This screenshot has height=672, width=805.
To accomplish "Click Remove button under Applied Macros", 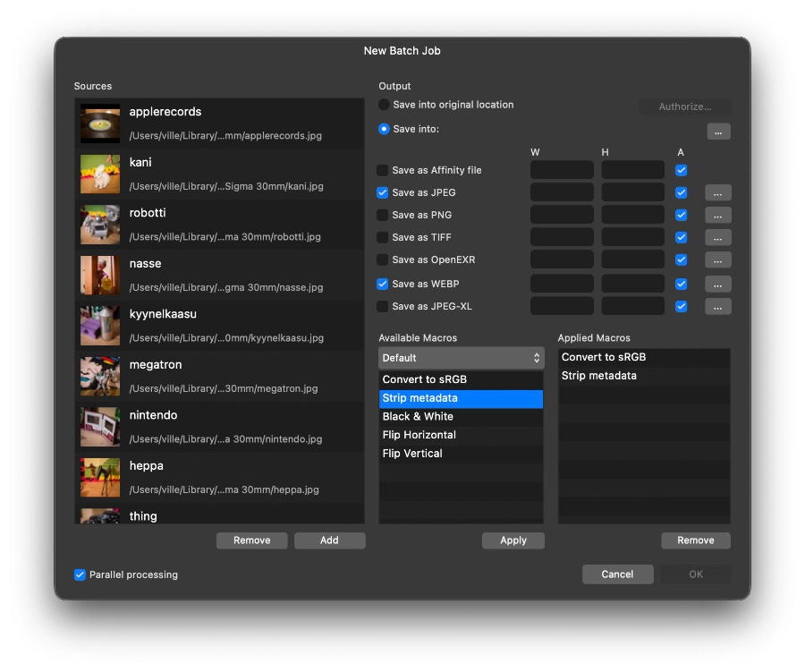I will tap(696, 540).
